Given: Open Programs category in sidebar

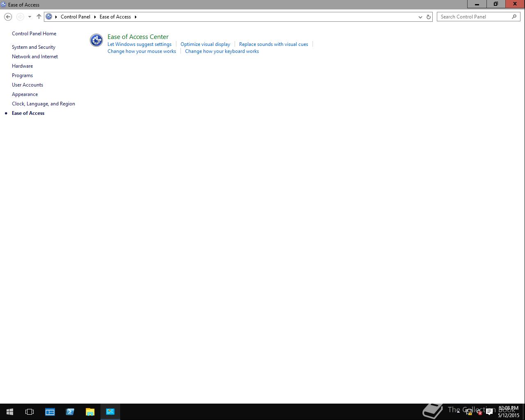Looking at the screenshot, I should (22, 75).
